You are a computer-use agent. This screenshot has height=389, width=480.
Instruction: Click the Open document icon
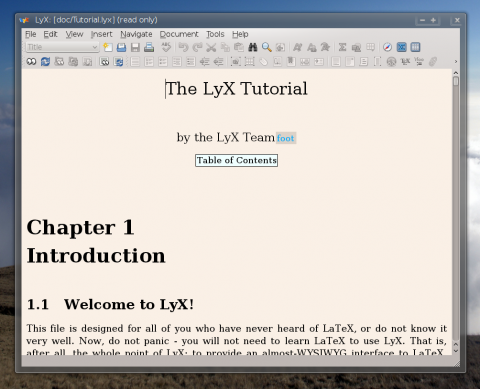(x=121, y=47)
